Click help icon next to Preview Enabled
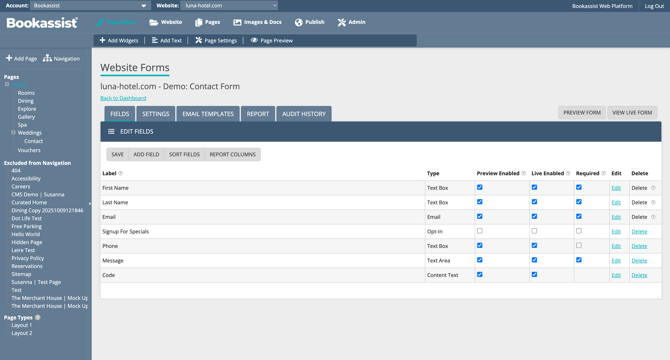Viewport: 670px width, 360px height. click(x=523, y=173)
